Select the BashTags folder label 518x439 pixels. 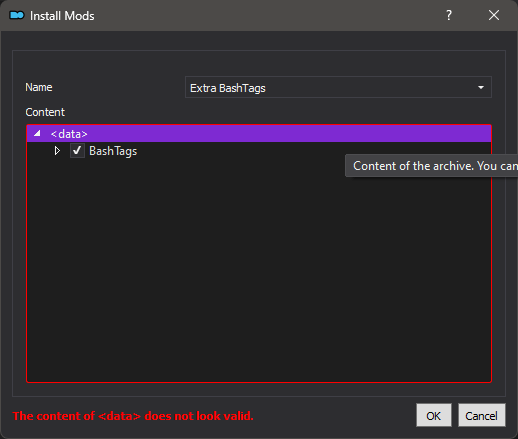[113, 151]
